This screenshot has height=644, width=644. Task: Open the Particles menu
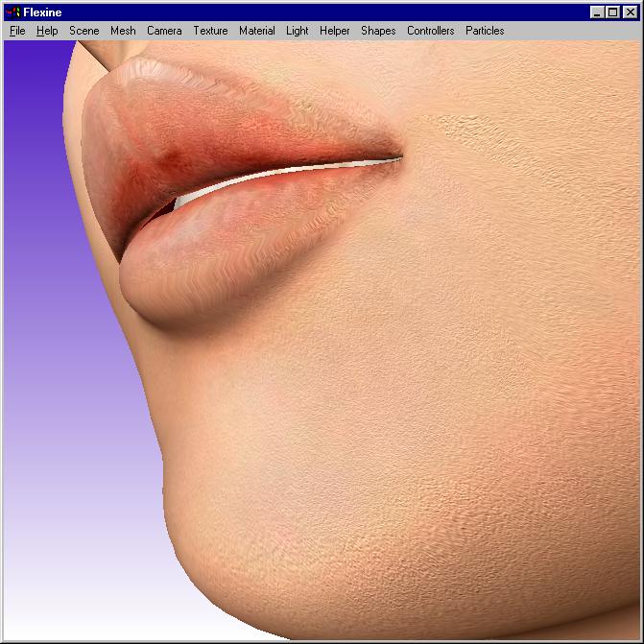[x=485, y=31]
